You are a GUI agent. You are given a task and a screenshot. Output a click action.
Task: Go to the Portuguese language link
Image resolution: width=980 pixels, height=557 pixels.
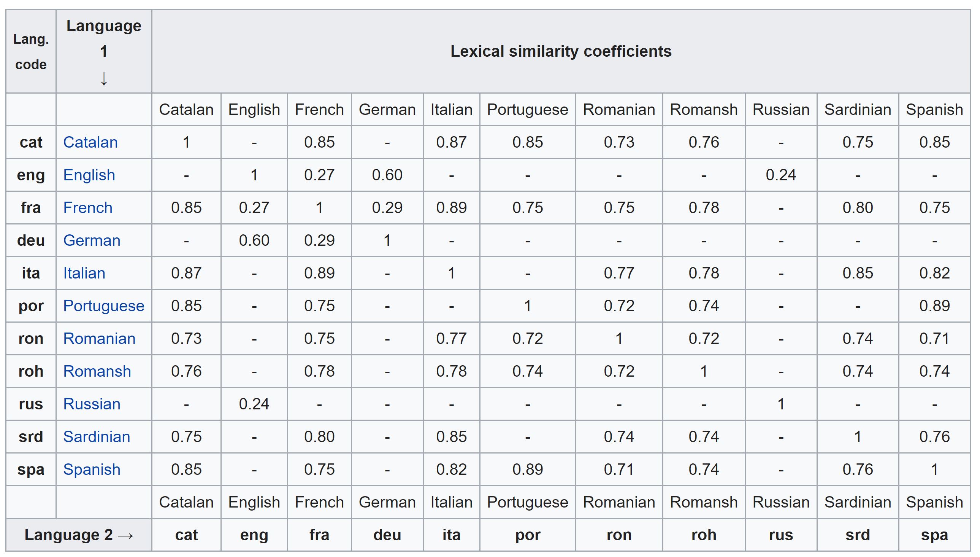point(103,306)
